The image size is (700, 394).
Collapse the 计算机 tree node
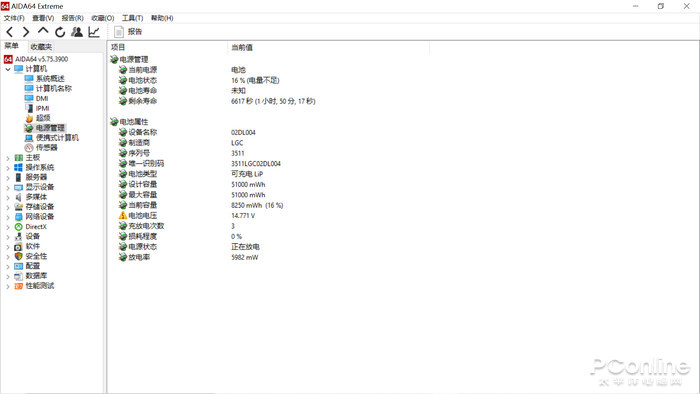click(8, 69)
